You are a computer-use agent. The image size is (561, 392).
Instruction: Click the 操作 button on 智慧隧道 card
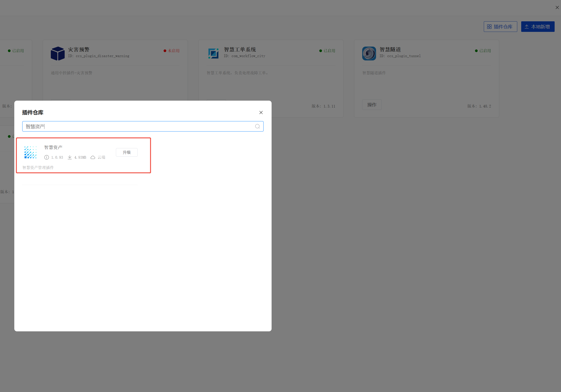tap(372, 105)
